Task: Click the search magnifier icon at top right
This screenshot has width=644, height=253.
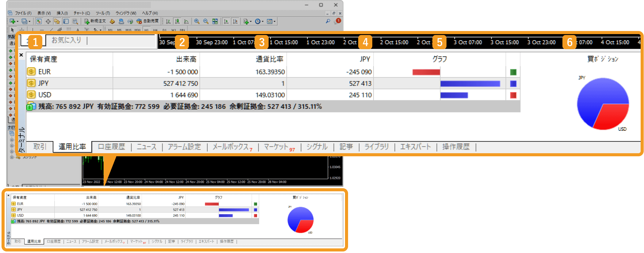Action: click(x=328, y=21)
